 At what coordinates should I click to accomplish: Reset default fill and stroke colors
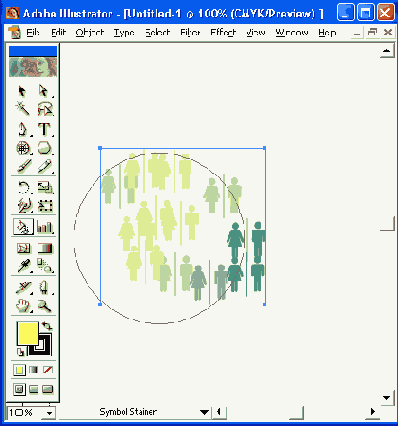coord(21,351)
